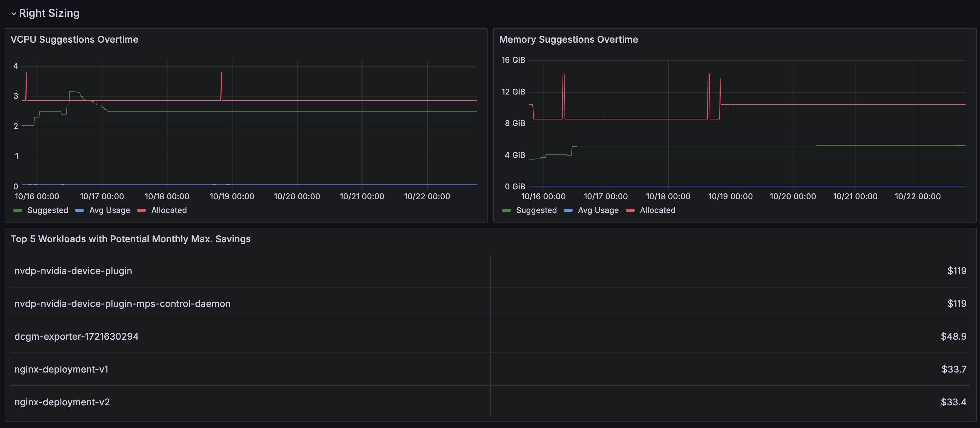Collapse the Right Sizing row chevron
The image size is (980, 428).
pos(14,14)
